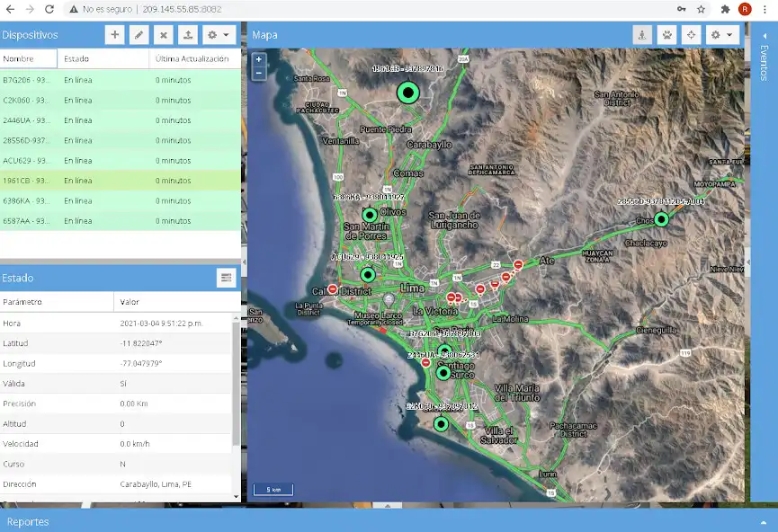Select the Hora row in Estado

coord(116,324)
